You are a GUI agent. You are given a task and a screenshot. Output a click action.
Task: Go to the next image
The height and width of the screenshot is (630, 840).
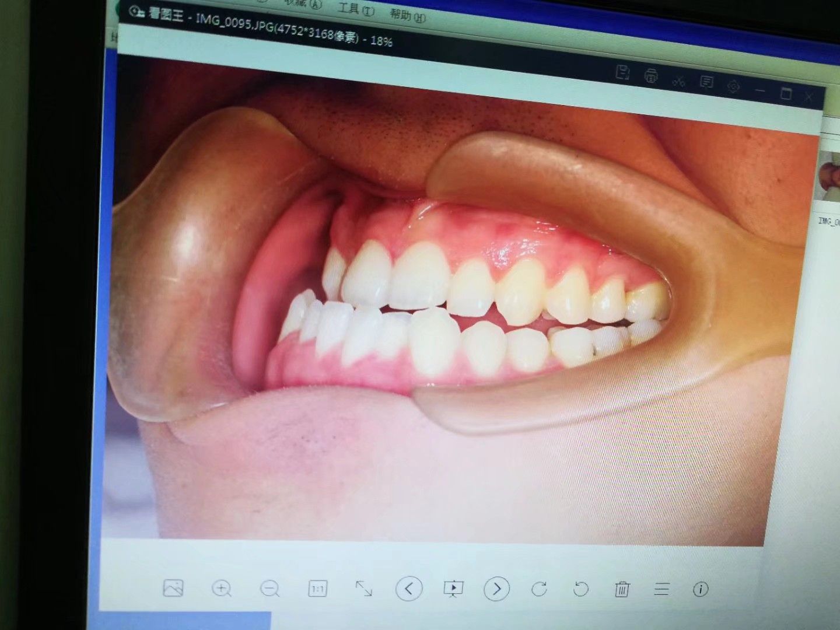pos(496,589)
